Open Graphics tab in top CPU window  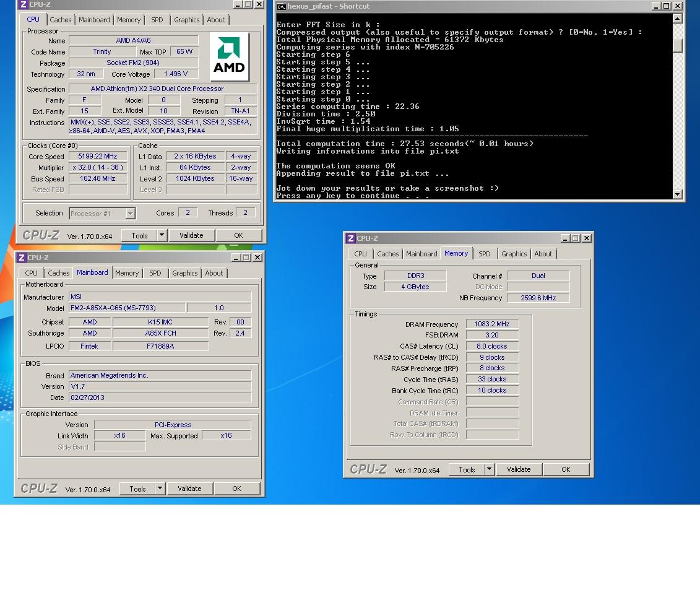tap(187, 20)
